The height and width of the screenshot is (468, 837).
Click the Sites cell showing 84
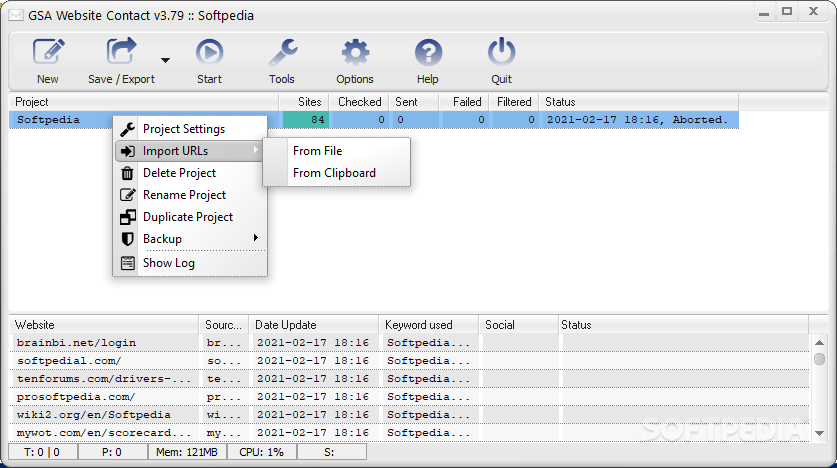(306, 120)
